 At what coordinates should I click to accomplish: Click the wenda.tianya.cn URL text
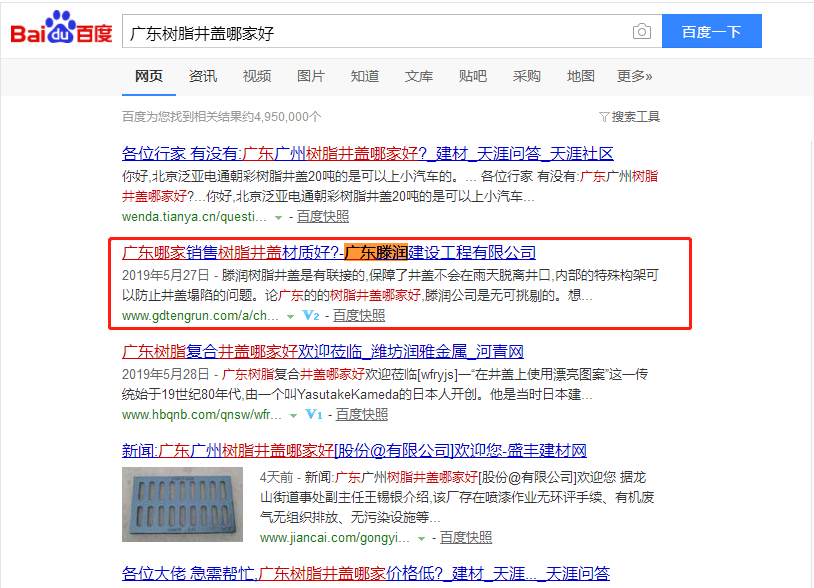click(195, 217)
